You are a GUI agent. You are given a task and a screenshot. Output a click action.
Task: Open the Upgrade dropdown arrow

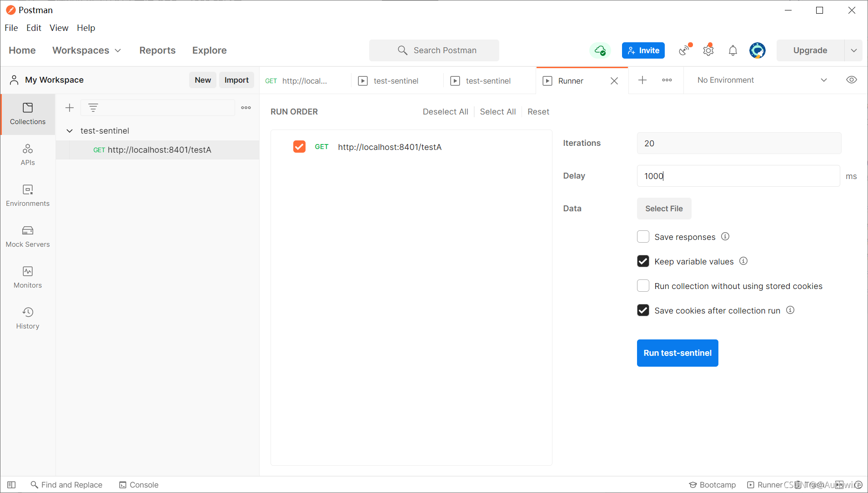(853, 50)
